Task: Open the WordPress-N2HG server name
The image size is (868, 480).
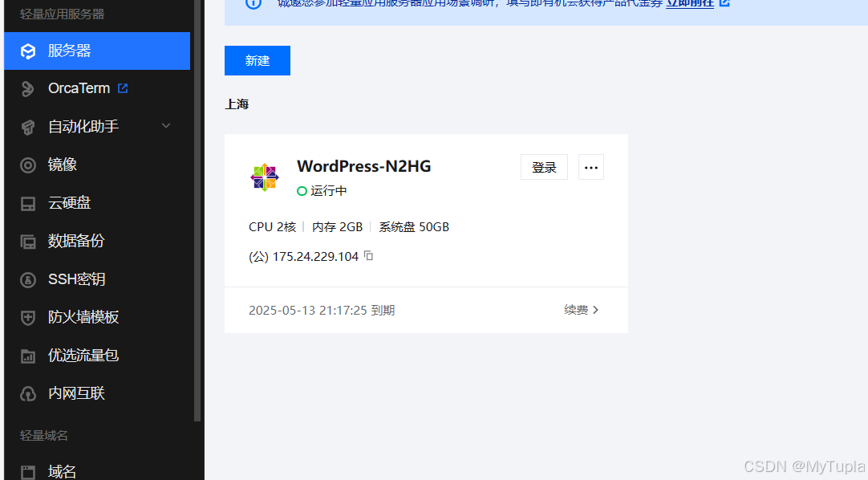Action: point(363,166)
